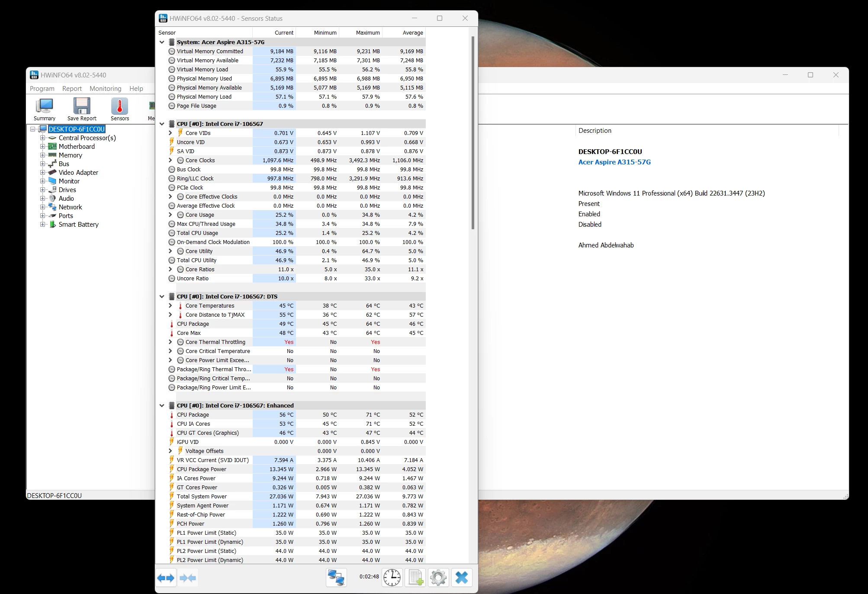The height and width of the screenshot is (594, 868).
Task: Click the 0:02:48 elapsed time display
Action: click(x=369, y=577)
